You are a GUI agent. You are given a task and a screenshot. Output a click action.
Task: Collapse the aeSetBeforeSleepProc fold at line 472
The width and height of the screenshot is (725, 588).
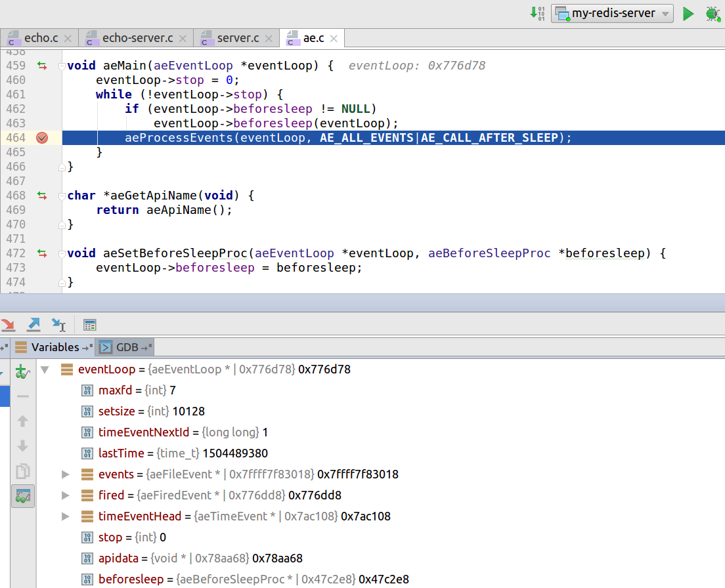click(62, 253)
